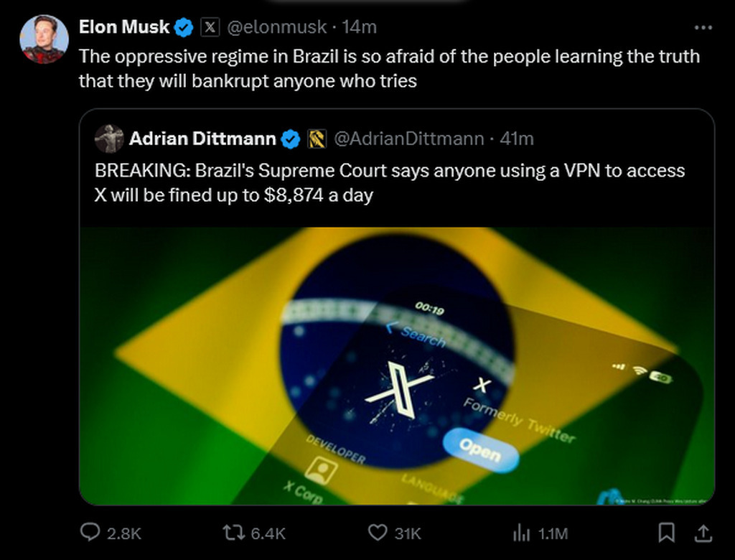735x560 pixels.
Task: Click the X affiliation badge
Action: tap(209, 28)
